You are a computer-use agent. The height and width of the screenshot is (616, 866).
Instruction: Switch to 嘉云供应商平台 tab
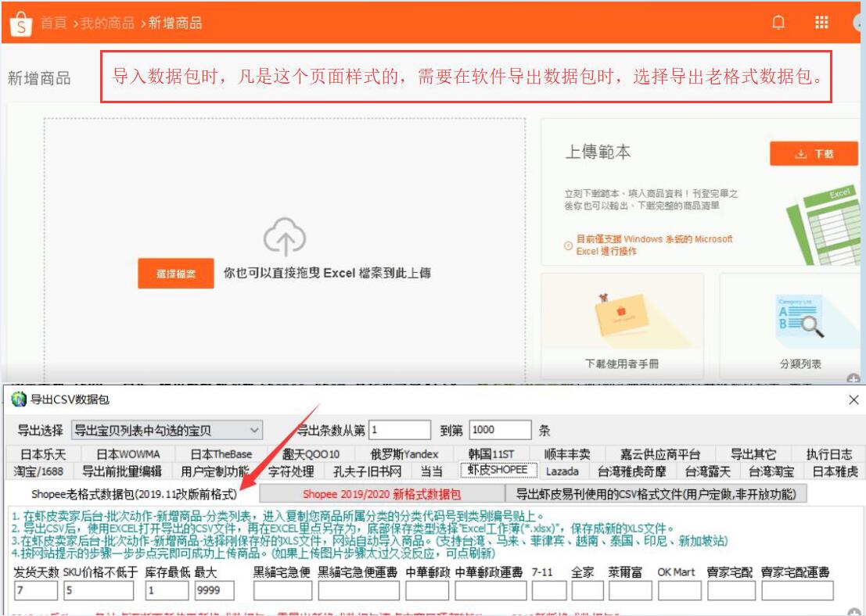[x=660, y=454]
